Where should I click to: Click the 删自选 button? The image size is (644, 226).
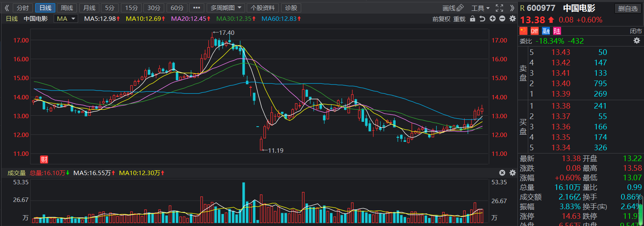628,8
